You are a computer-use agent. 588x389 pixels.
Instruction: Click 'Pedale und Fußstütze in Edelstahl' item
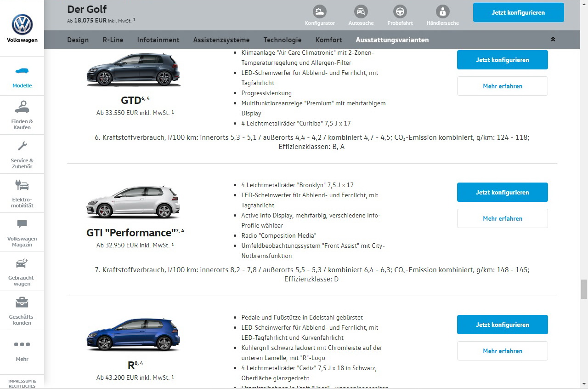(302, 317)
